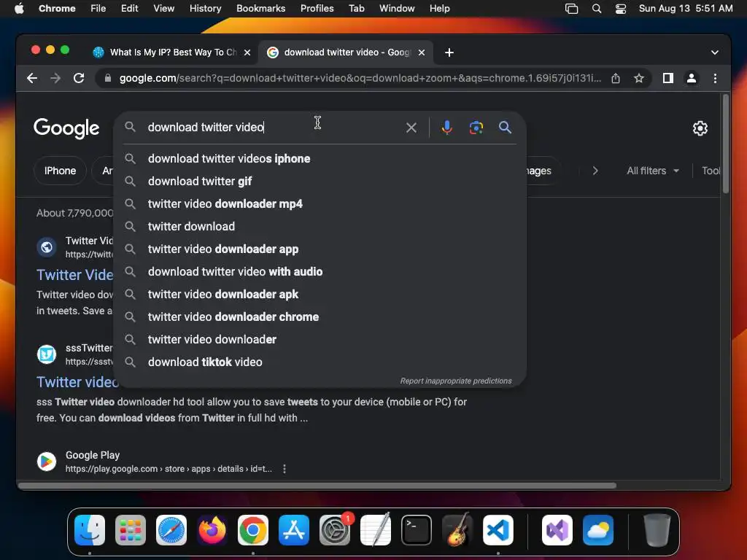Open the Google Play search result
Viewport: 747px width, 560px height.
169,462
